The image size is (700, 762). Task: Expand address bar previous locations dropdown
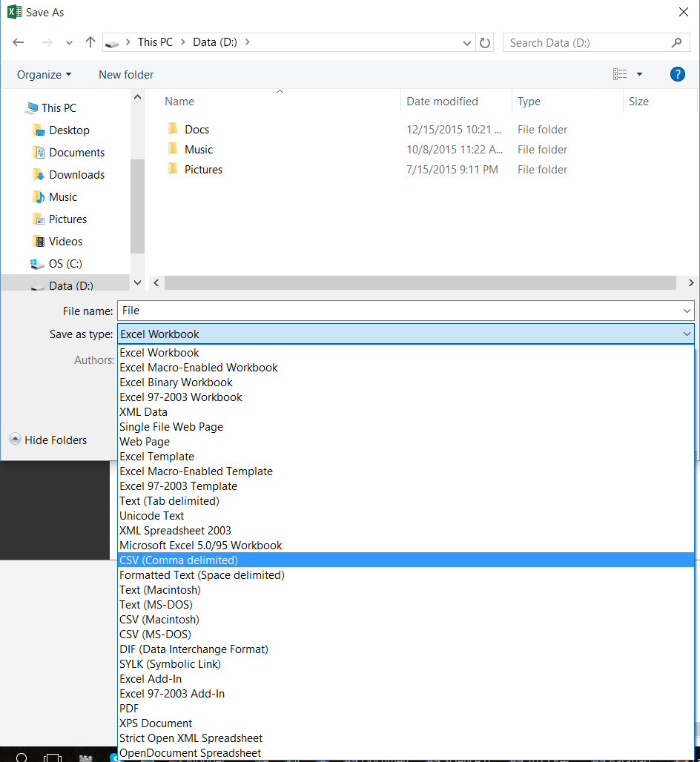point(466,43)
